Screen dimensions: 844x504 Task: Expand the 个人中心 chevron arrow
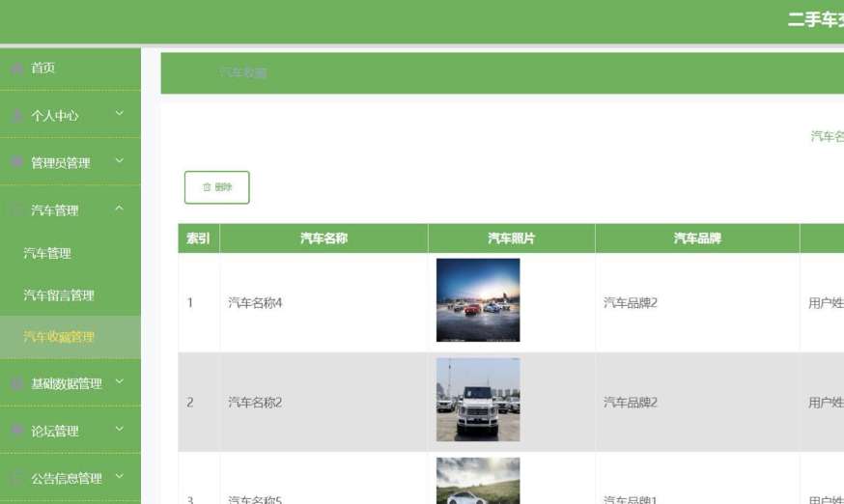(x=120, y=114)
